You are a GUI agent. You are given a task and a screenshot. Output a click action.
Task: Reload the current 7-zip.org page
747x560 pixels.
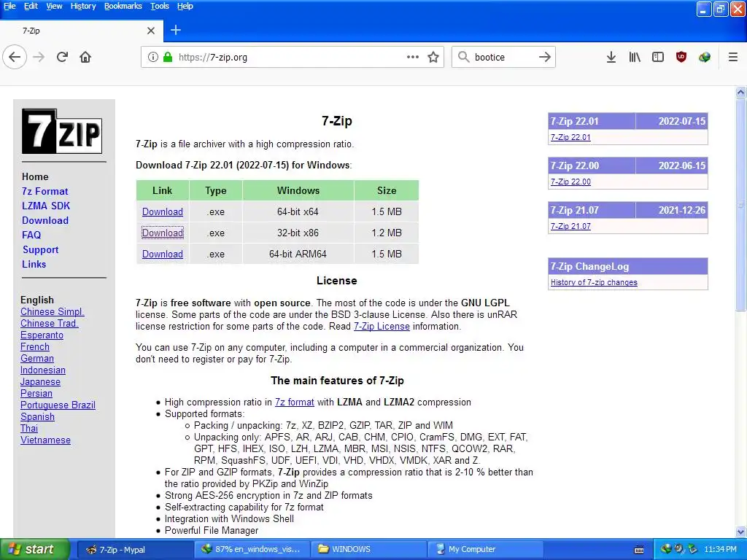62,57
